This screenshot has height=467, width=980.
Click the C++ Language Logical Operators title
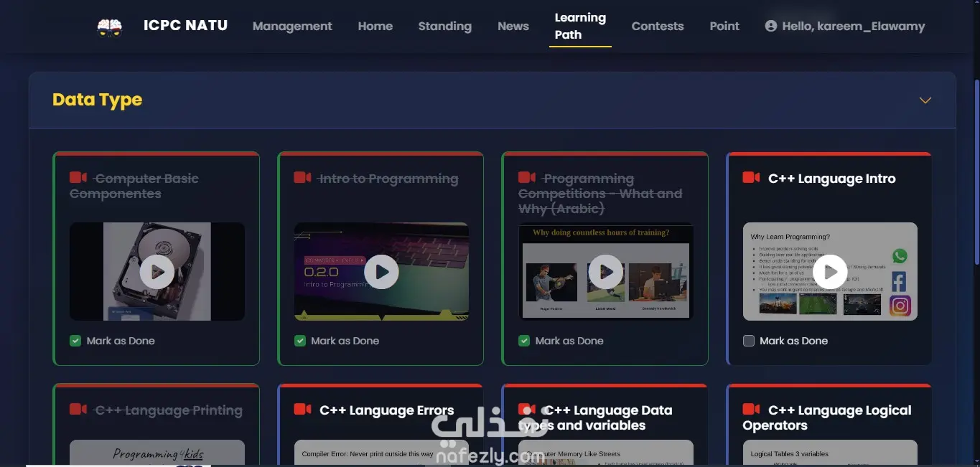(x=827, y=418)
